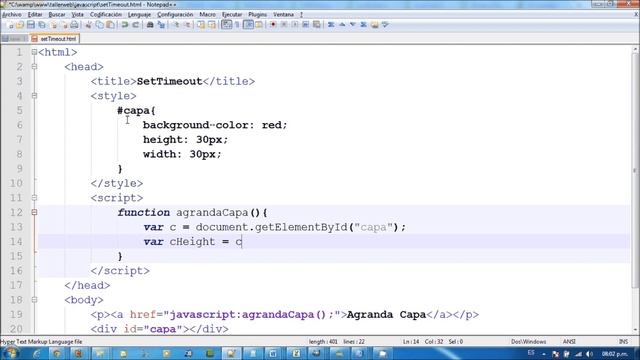
Task: Open a file using the folder toolbar icon
Action: coord(20,25)
